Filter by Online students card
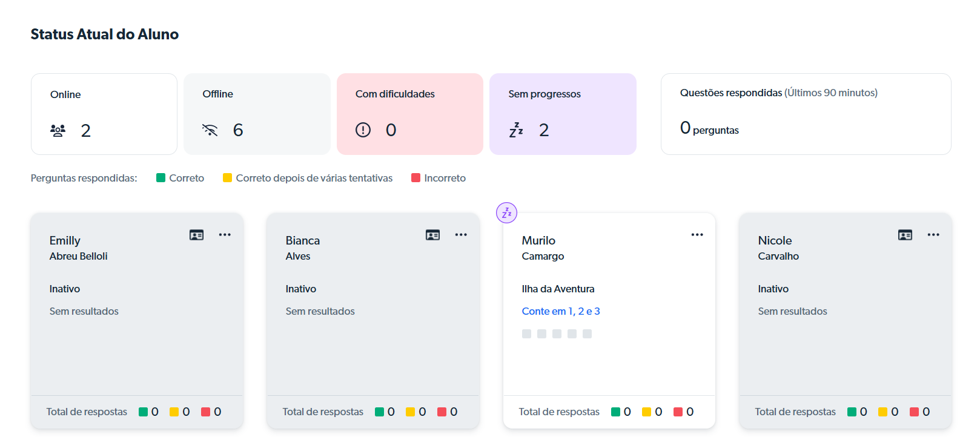This screenshot has height=437, width=980. (x=104, y=114)
